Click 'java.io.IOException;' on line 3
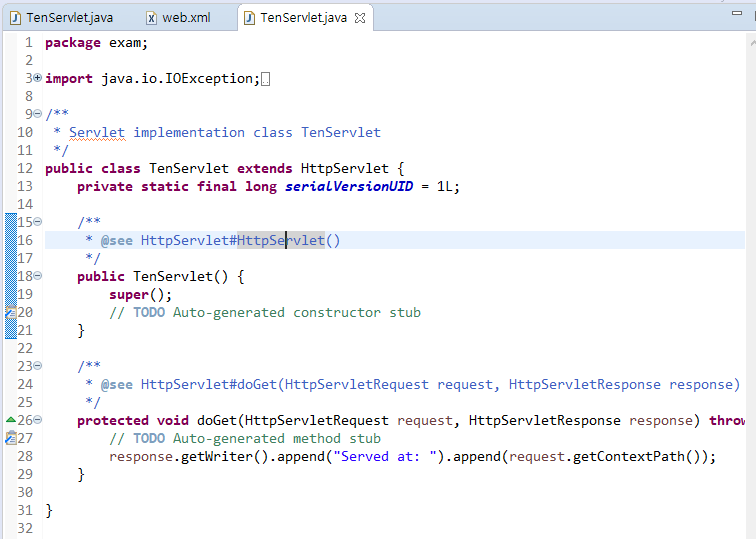The image size is (756, 539). (x=181, y=78)
